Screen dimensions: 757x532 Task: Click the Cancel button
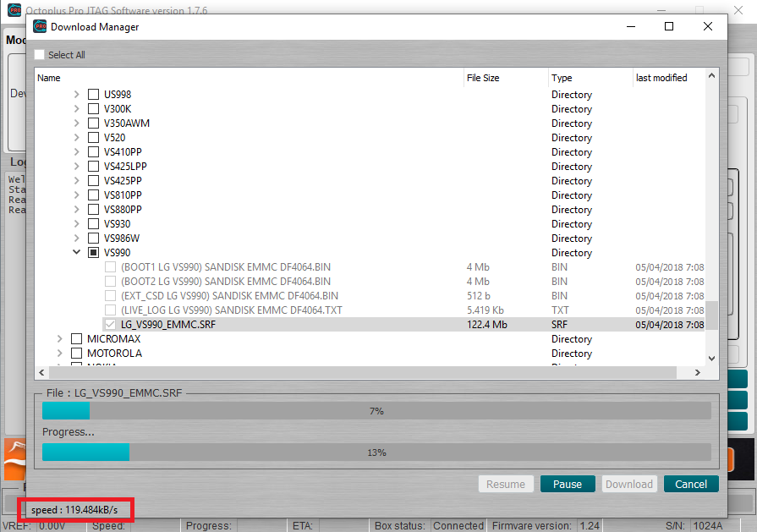point(691,484)
